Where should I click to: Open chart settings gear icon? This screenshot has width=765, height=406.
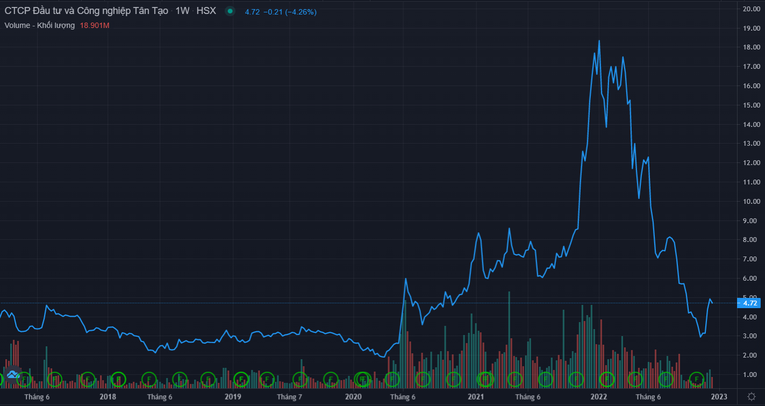751,397
